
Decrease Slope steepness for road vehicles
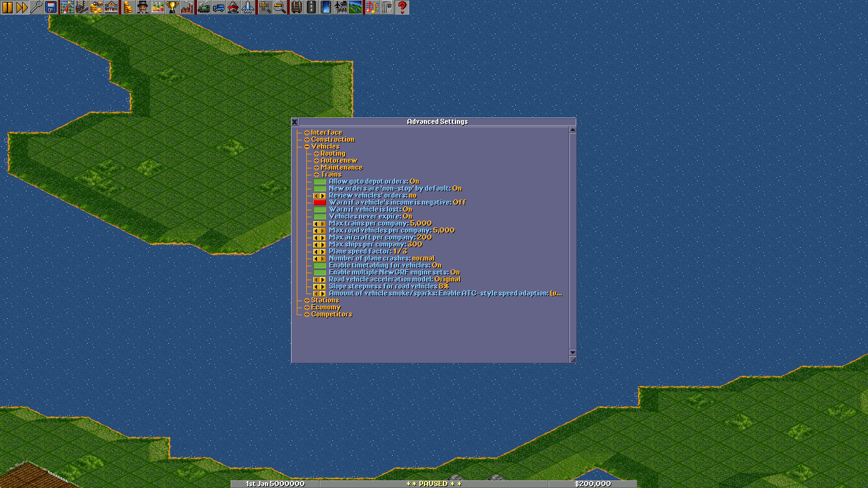(x=316, y=287)
